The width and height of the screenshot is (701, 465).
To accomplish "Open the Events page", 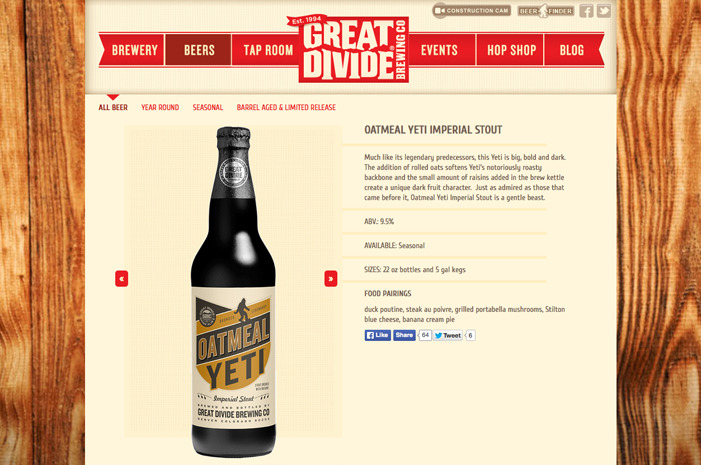I will [x=441, y=50].
